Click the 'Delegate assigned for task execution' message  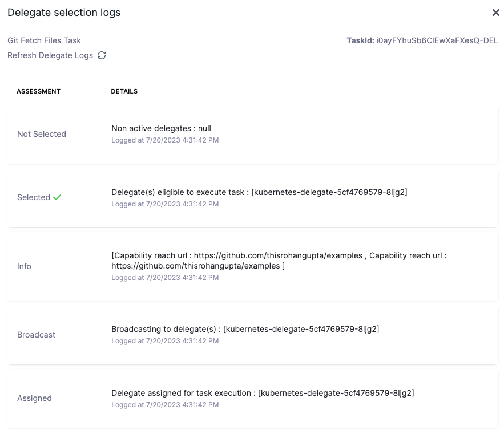pos(263,393)
